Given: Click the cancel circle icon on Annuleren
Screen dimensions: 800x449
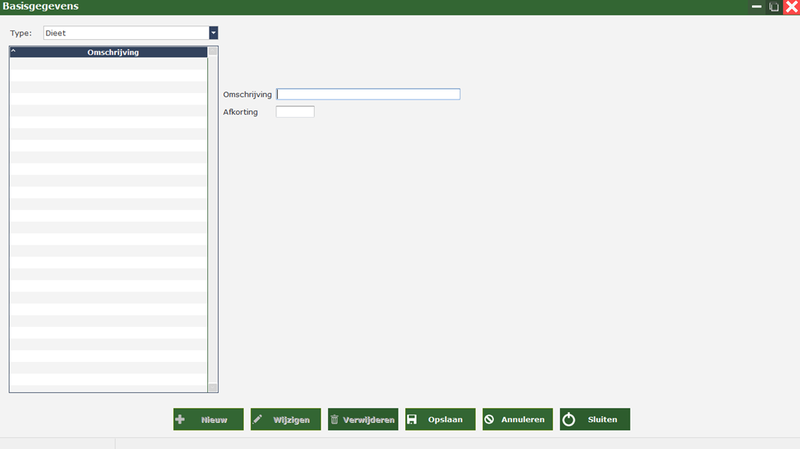Looking at the screenshot, I should [x=490, y=420].
